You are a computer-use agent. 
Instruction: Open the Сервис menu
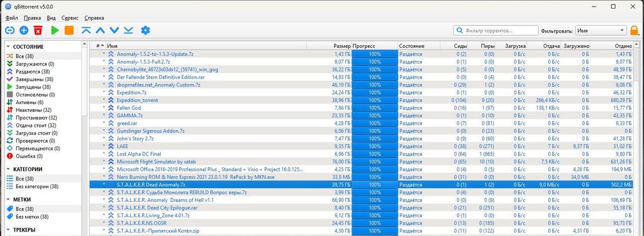(x=70, y=18)
